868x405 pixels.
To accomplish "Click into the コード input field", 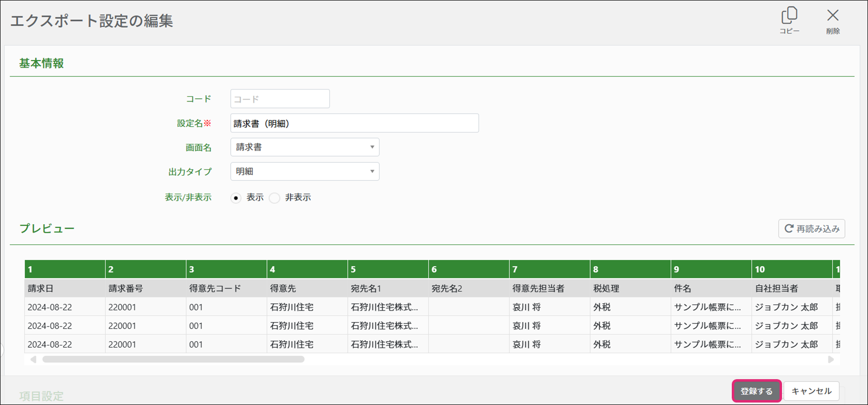I will [x=280, y=99].
